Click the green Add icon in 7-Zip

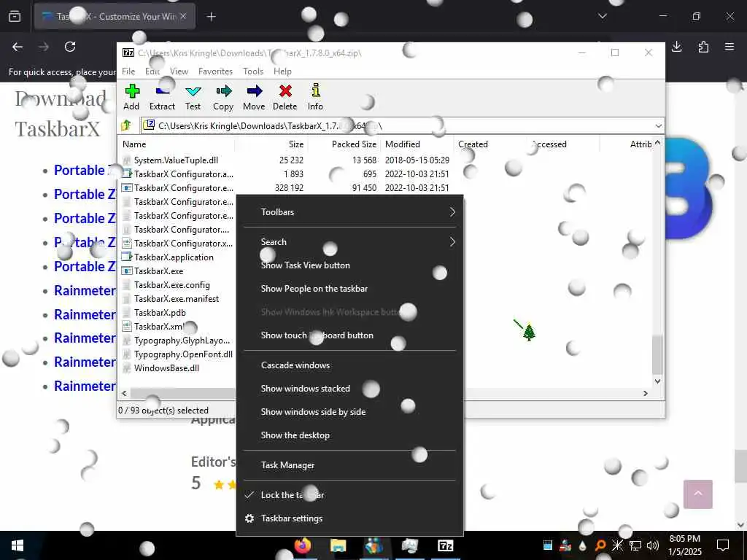point(132,91)
